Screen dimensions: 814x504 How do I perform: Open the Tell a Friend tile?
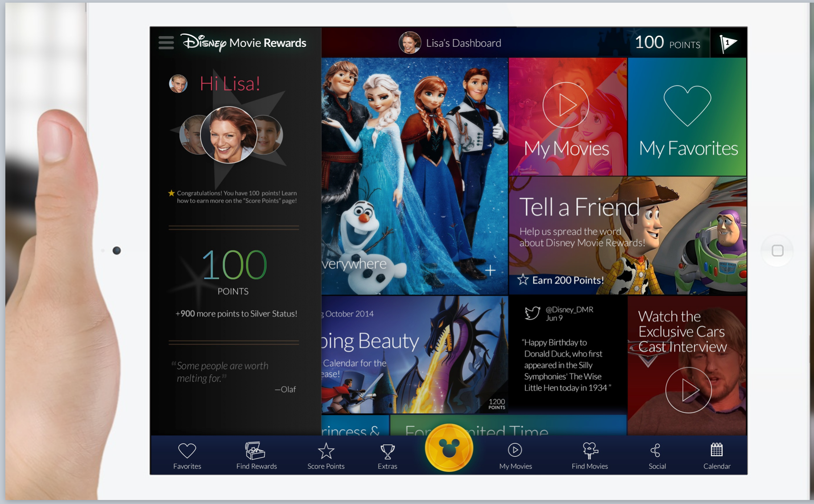click(x=628, y=235)
